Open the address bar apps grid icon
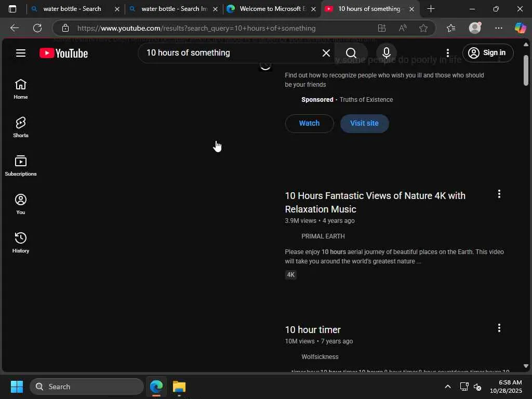The width and height of the screenshot is (532, 399). click(x=382, y=28)
